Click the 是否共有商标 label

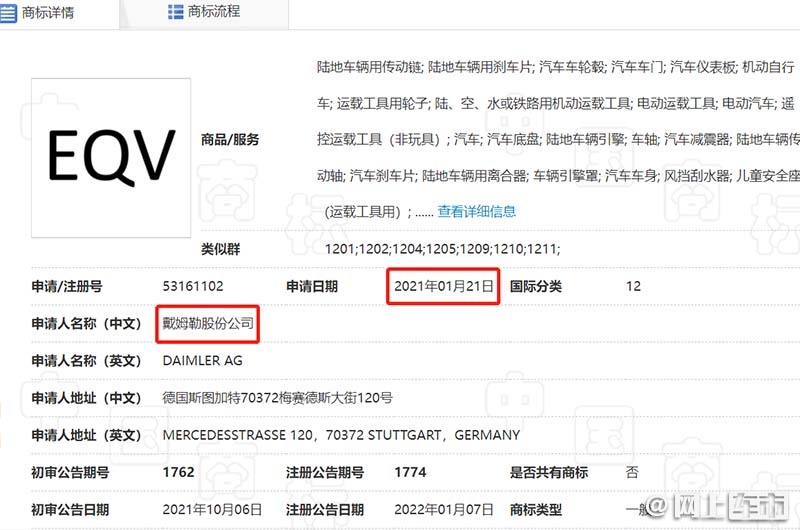[x=549, y=472]
